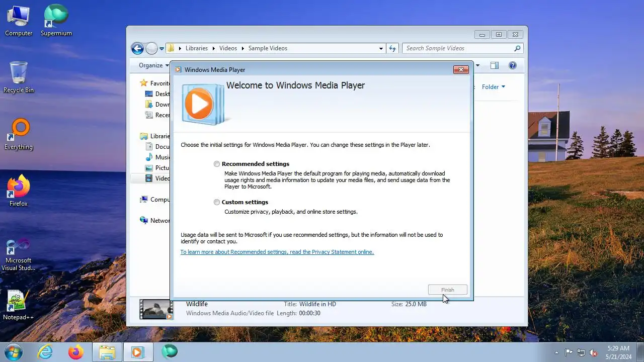Switch to Windows Media Player taskbar button
The width and height of the screenshot is (644, 362).
137,352
